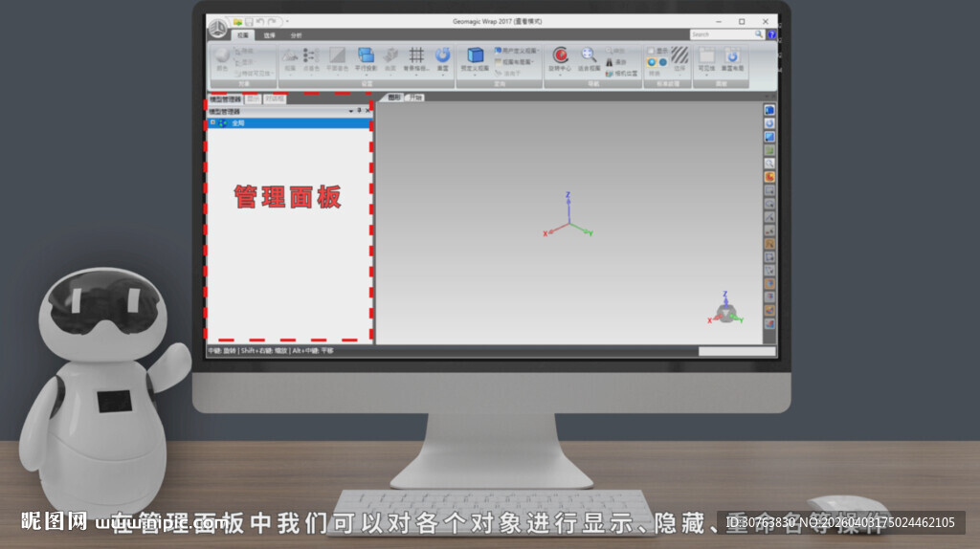Screen dimensions: 980x549
Task: Open the Geomagic application orb menu
Action: tap(217, 28)
